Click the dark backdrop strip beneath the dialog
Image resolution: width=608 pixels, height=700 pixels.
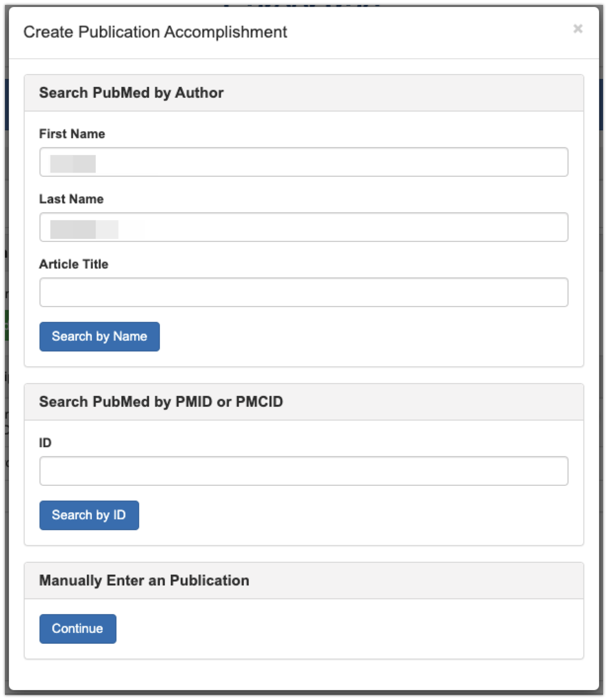[x=304, y=696]
